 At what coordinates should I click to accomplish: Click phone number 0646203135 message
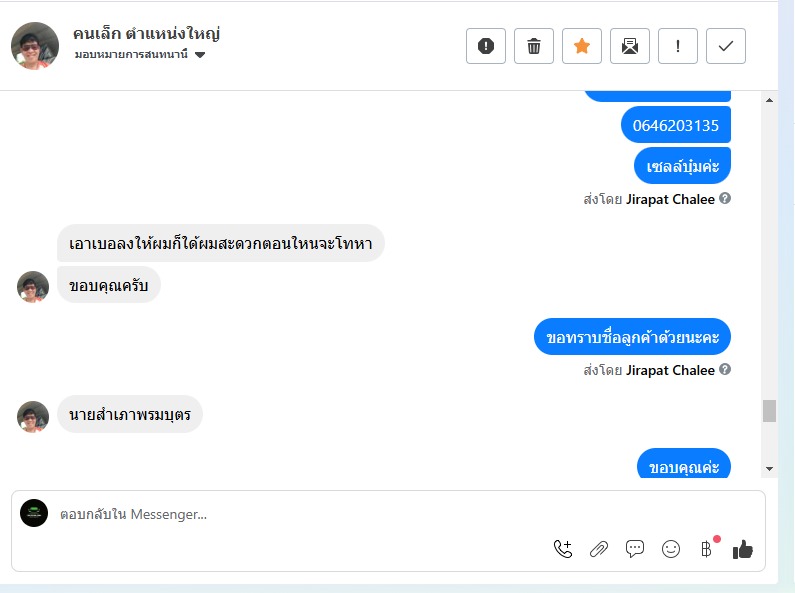pyautogui.click(x=676, y=125)
